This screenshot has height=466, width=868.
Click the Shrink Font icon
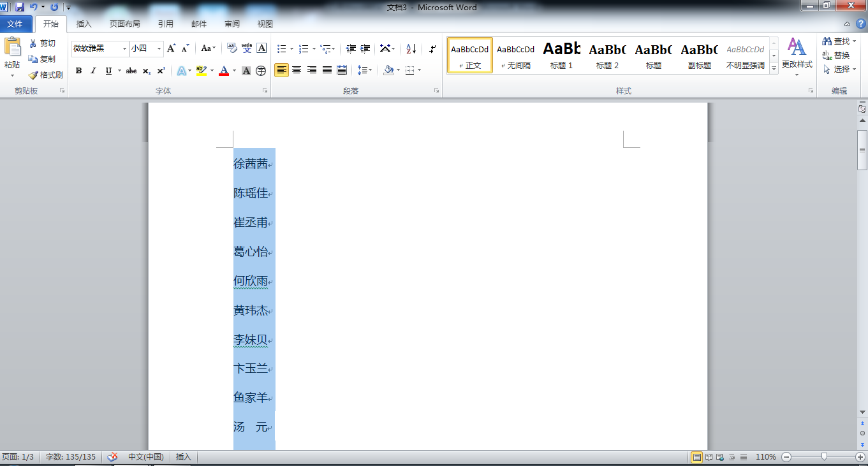tap(185, 48)
